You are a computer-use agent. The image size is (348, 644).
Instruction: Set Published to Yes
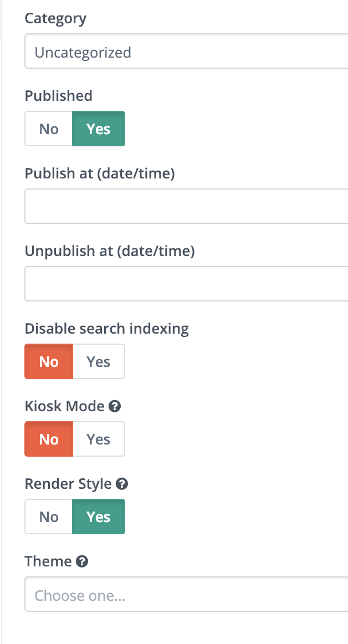coord(99,129)
